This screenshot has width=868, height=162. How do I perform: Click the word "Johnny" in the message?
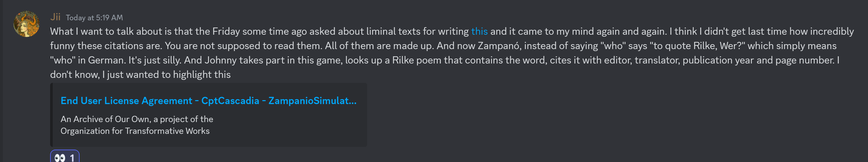click(220, 60)
